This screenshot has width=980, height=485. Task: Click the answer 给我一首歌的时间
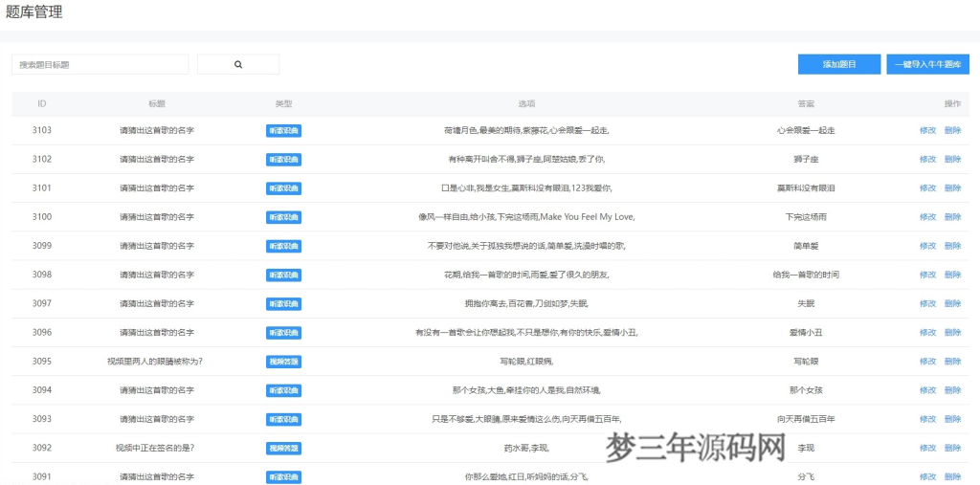(806, 275)
